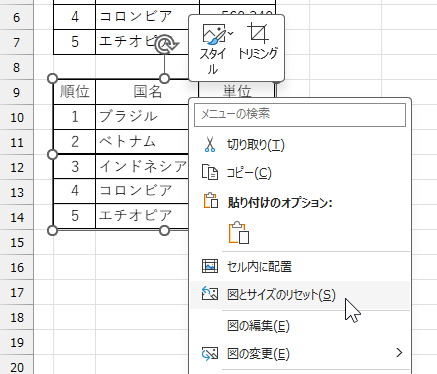
Task: Click the left-middle resize handle of the picture
Action: (x=53, y=154)
